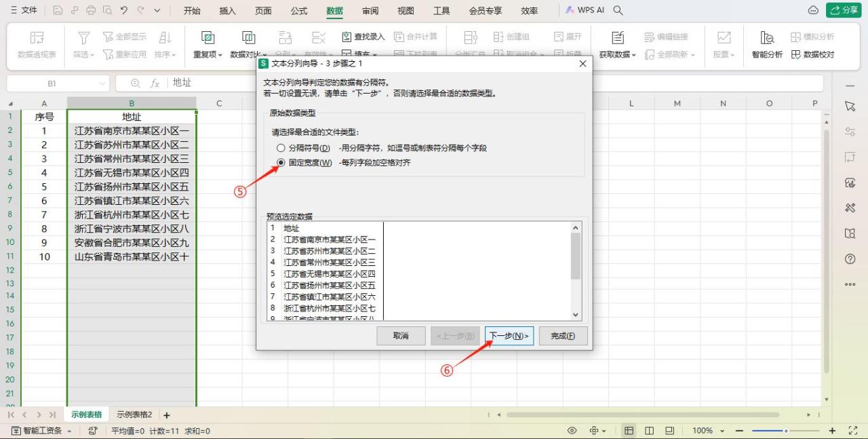The height and width of the screenshot is (439, 868).
Task: Click the zoom in plus button
Action: tap(833, 431)
